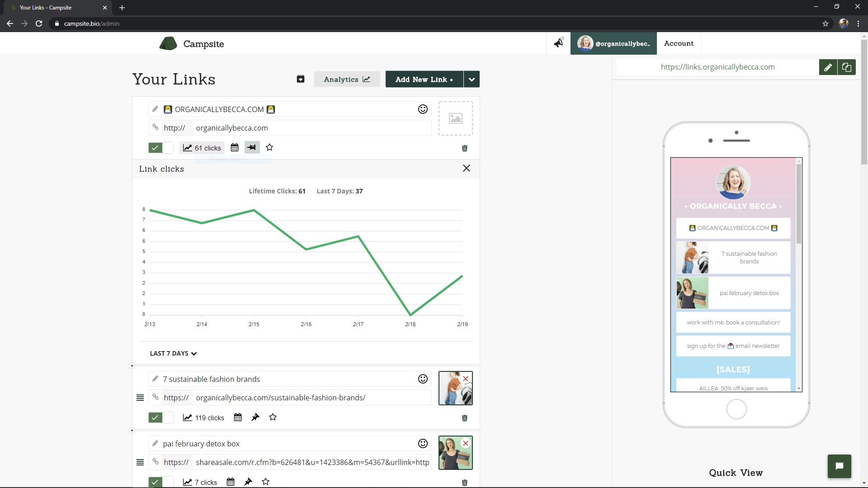
Task: Reload the campsite.bio page
Action: click(x=39, y=23)
